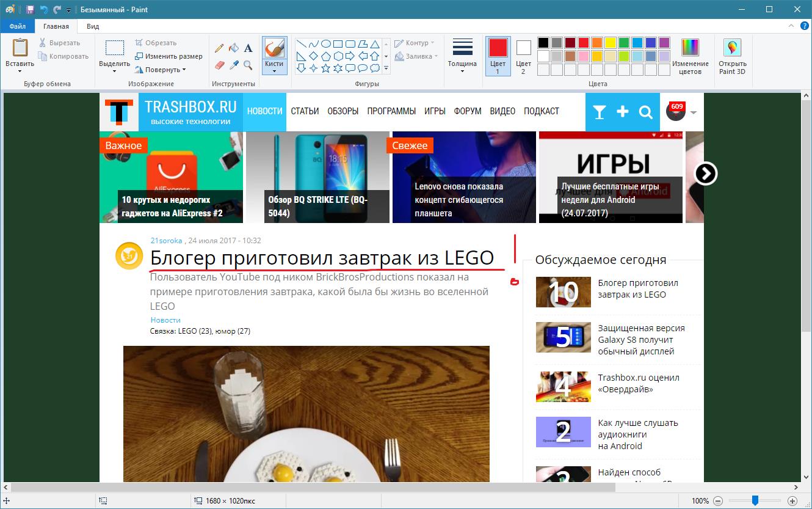Viewport: 812px width, 509px height.
Task: Choose the Line shape
Action: tap(302, 44)
